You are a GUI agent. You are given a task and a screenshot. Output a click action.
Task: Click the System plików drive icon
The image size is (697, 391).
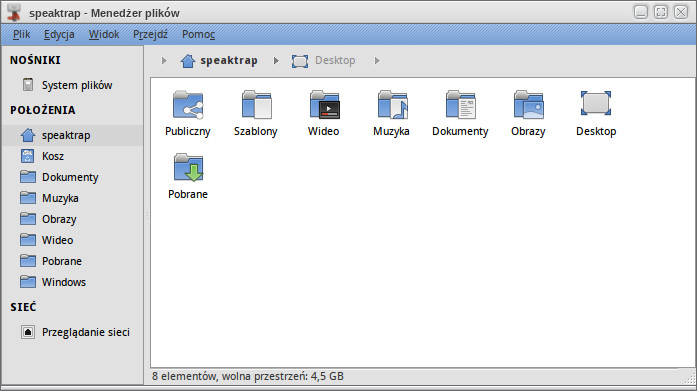point(28,84)
